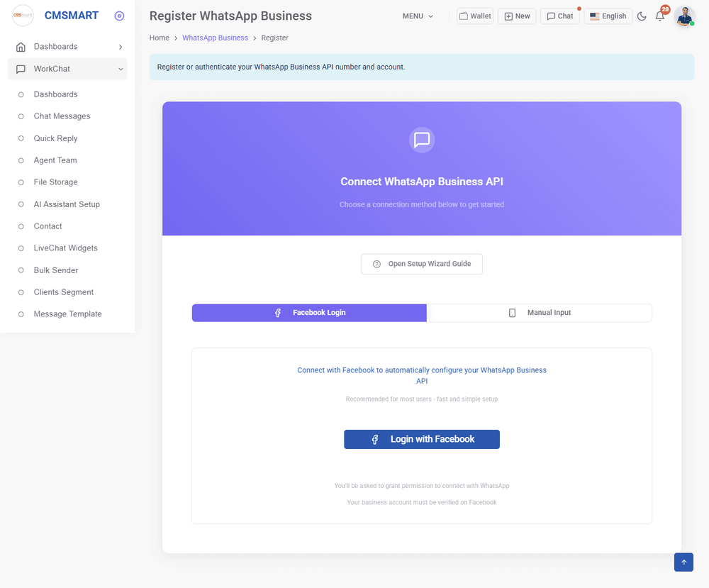Click the New plus button
This screenshot has height=588, width=709.
pyautogui.click(x=517, y=16)
